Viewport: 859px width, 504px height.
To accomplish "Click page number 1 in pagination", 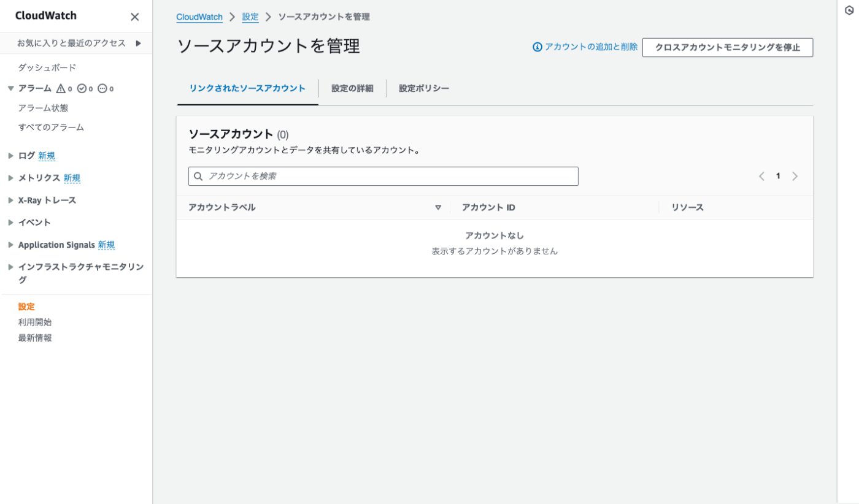I will 778,177.
